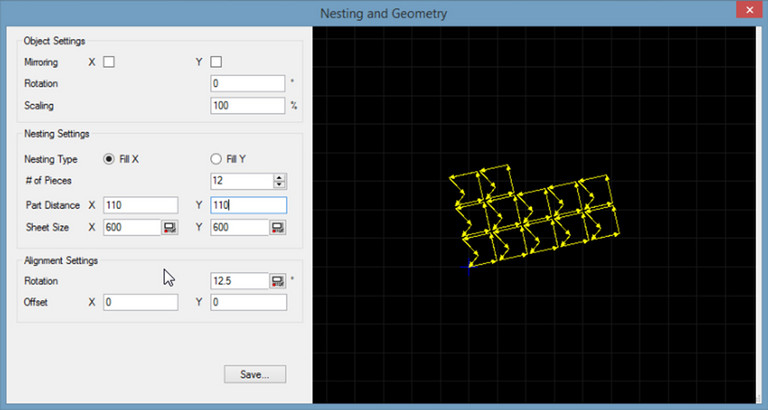The width and height of the screenshot is (768, 410).
Task: Click the Mirroring label
Action: pos(41,62)
